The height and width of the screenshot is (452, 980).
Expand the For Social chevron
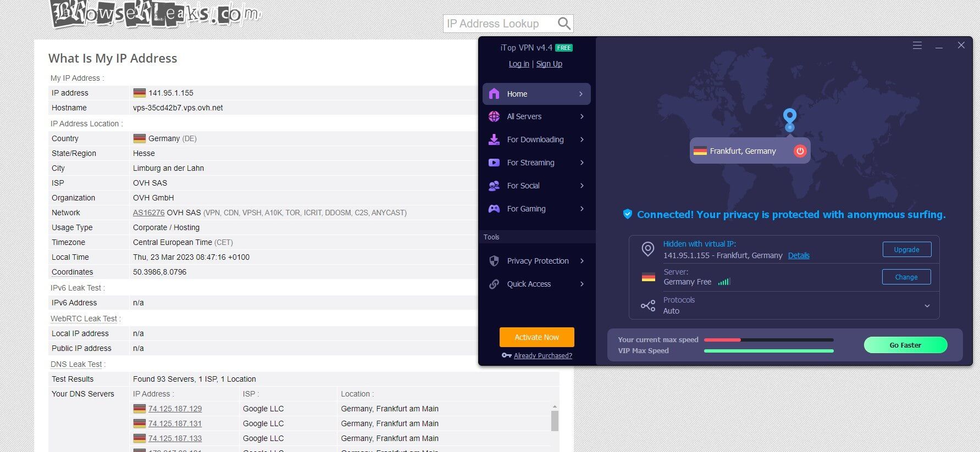pyautogui.click(x=582, y=186)
